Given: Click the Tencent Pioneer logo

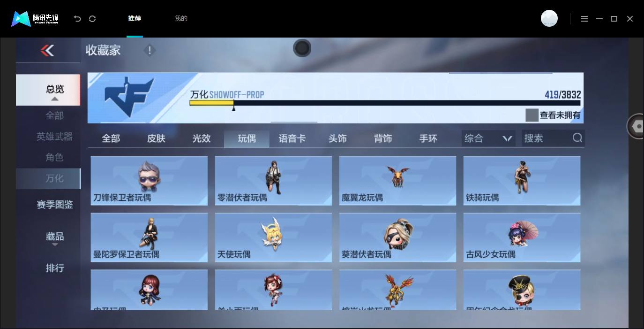Looking at the screenshot, I should (x=35, y=19).
